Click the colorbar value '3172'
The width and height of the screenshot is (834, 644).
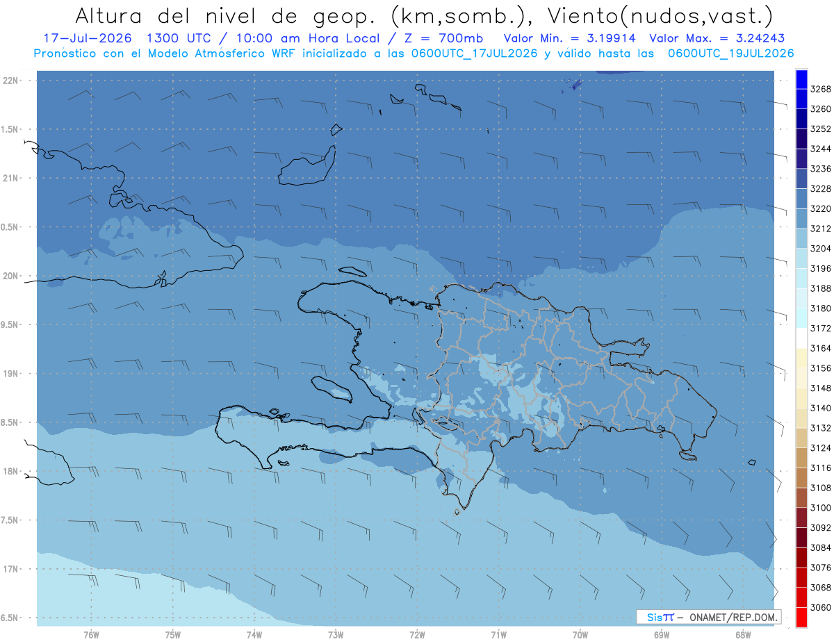pos(821,329)
